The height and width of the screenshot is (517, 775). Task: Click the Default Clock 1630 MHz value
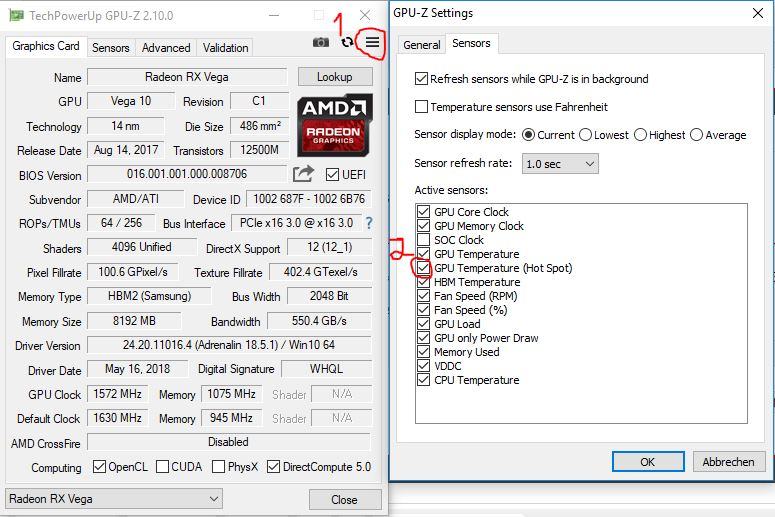(118, 418)
